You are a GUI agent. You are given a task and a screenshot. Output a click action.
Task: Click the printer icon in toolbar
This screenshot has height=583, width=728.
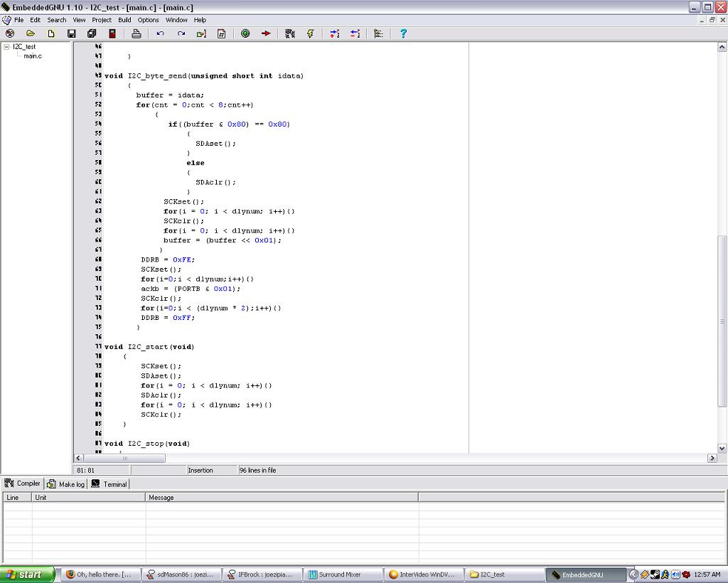[136, 33]
